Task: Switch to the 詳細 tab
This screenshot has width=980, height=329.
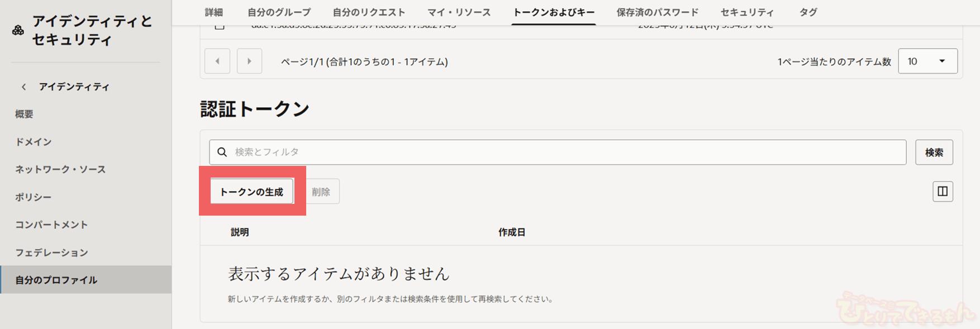Action: [214, 12]
